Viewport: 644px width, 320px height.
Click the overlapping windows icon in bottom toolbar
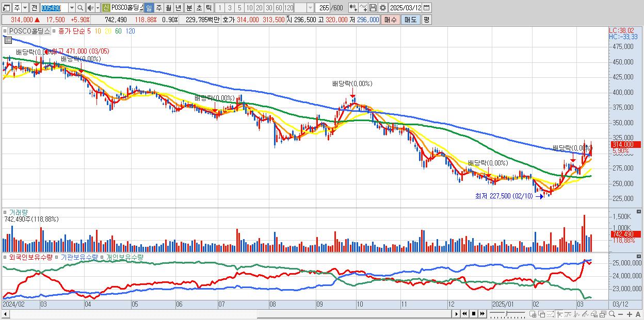pyautogui.click(x=542, y=314)
